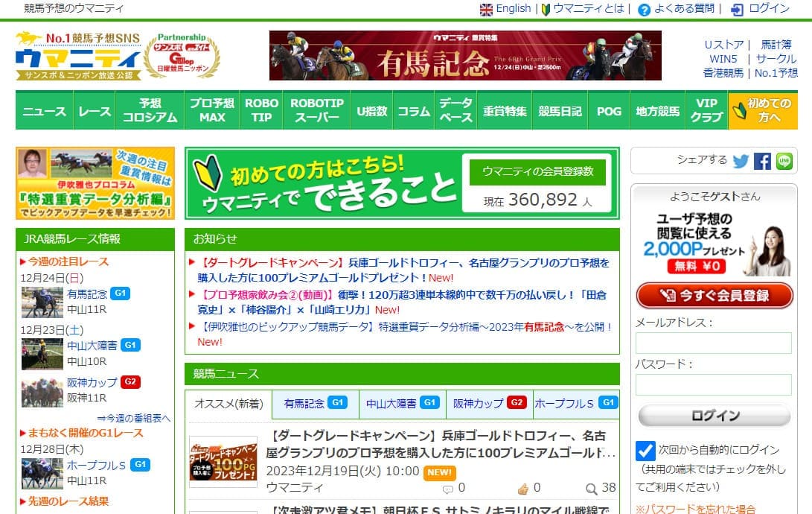Open 初めての方はこちら green banner

point(402,183)
